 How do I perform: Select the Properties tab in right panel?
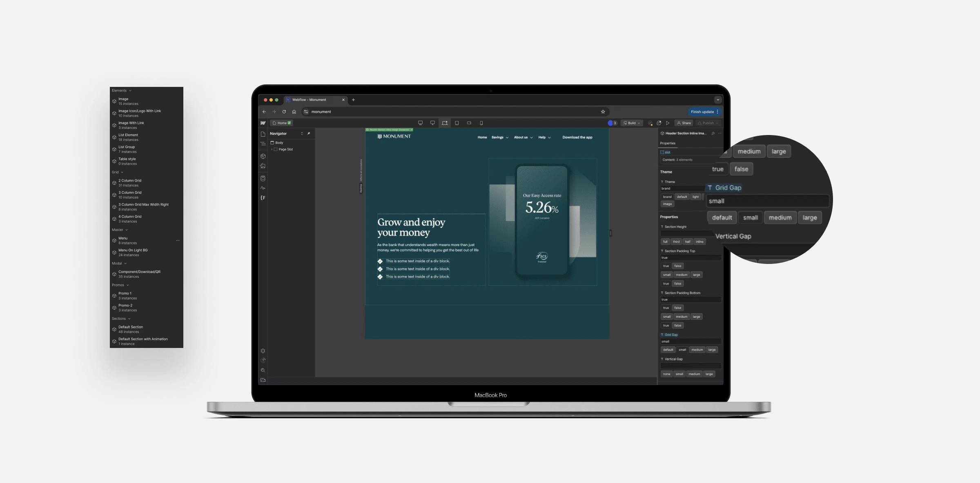[x=668, y=143]
